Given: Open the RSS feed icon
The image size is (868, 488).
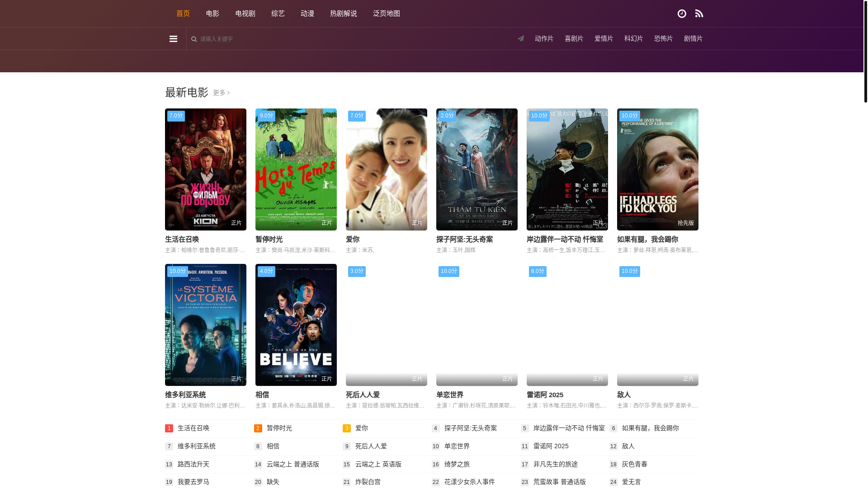Looking at the screenshot, I should (699, 14).
